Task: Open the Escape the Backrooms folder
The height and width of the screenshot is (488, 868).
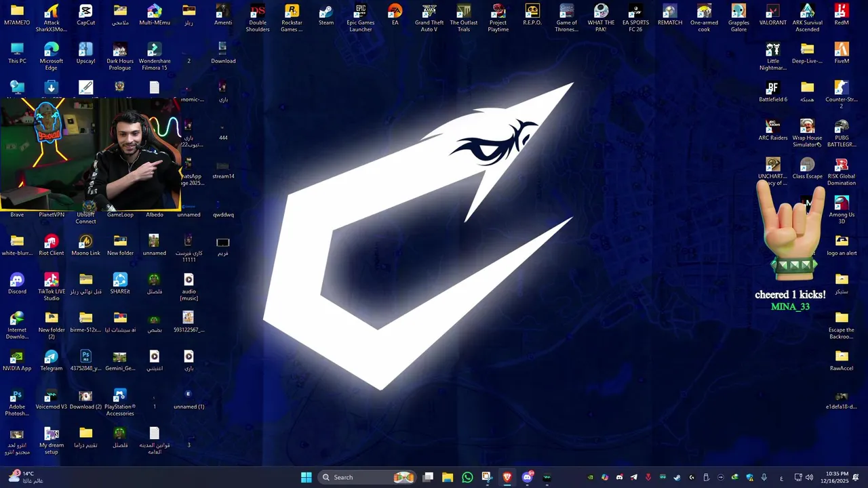Action: 842,326
